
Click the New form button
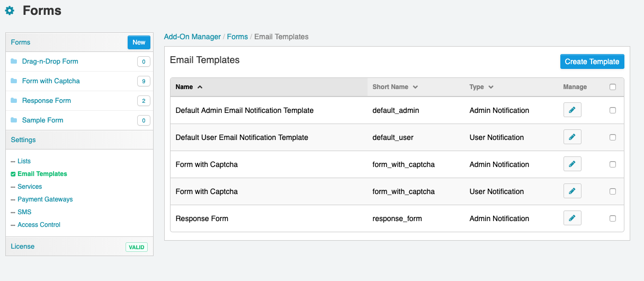pyautogui.click(x=139, y=42)
